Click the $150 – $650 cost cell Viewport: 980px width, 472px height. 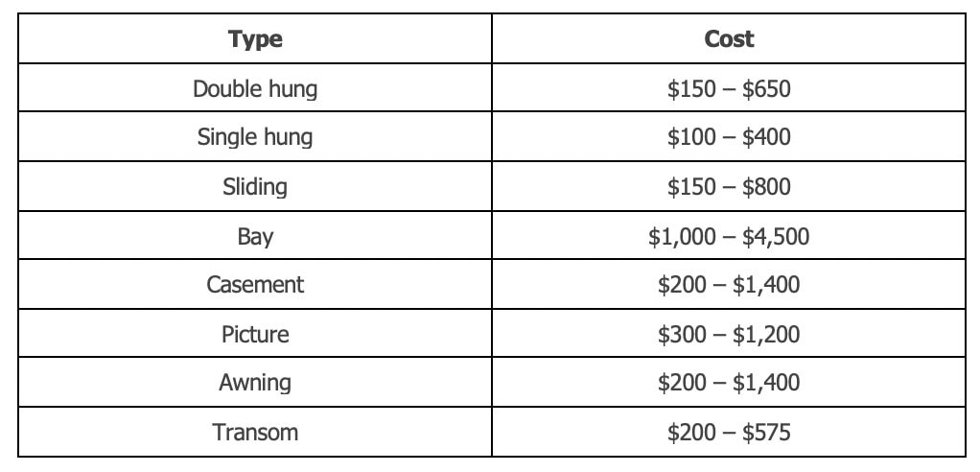point(729,89)
